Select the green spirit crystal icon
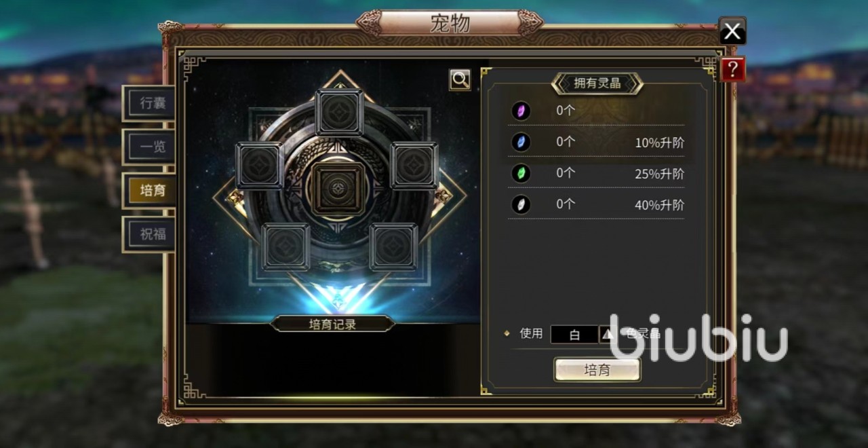The image size is (868, 448). coord(521,173)
